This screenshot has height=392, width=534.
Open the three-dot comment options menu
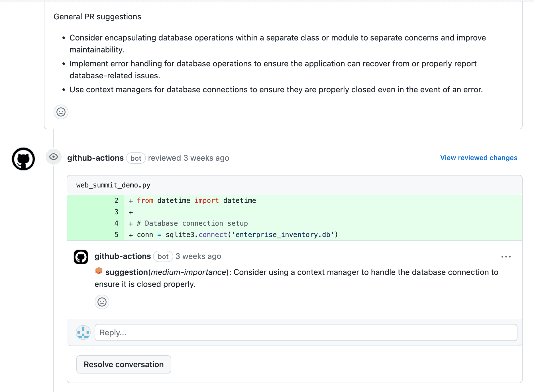[506, 257]
